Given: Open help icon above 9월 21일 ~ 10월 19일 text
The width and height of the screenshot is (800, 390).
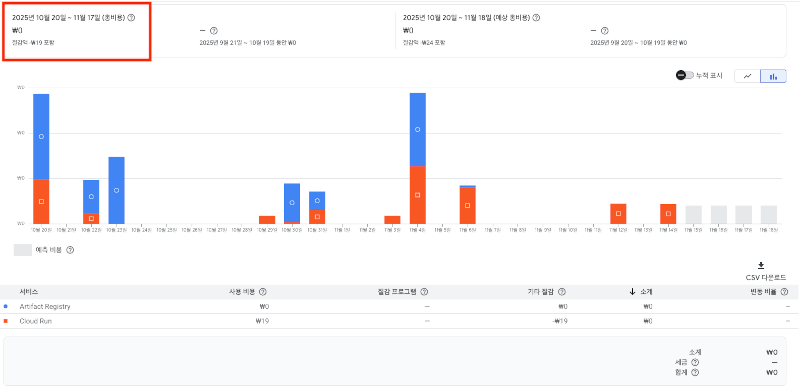Looking at the screenshot, I should [214, 31].
